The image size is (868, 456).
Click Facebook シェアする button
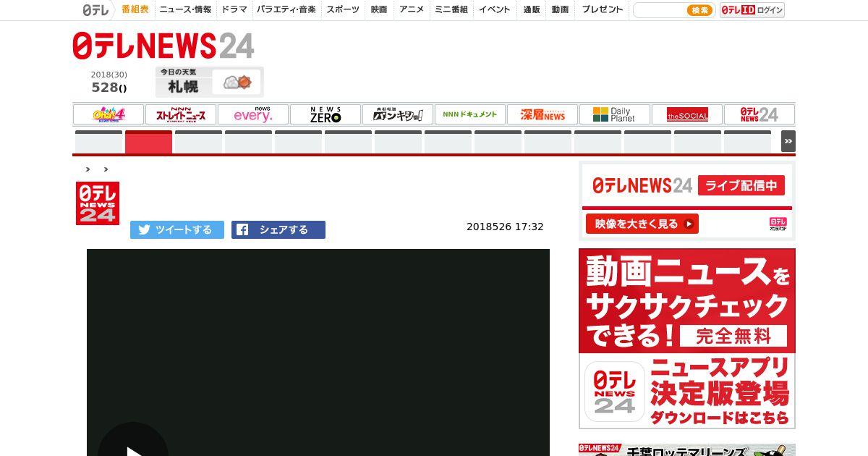point(278,229)
